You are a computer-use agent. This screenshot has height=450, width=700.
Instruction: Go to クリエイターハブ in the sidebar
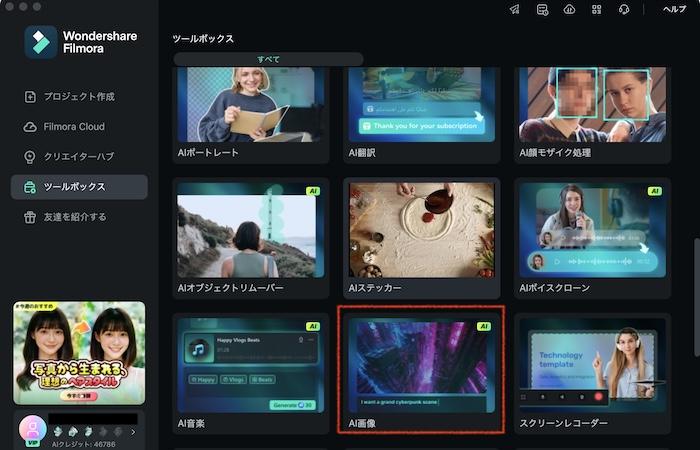click(79, 157)
